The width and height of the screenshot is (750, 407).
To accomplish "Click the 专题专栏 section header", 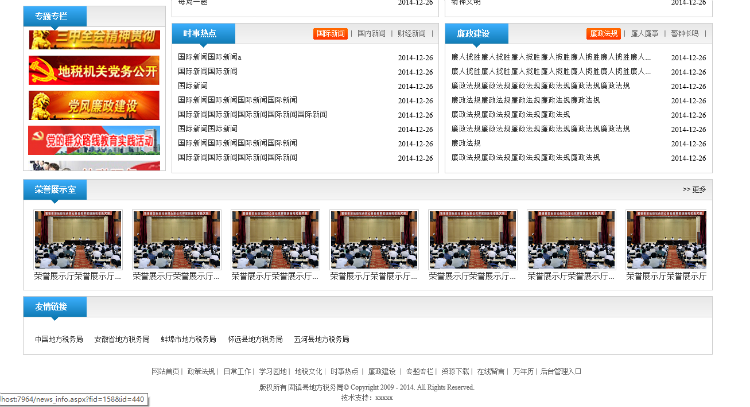I will 55,16.
